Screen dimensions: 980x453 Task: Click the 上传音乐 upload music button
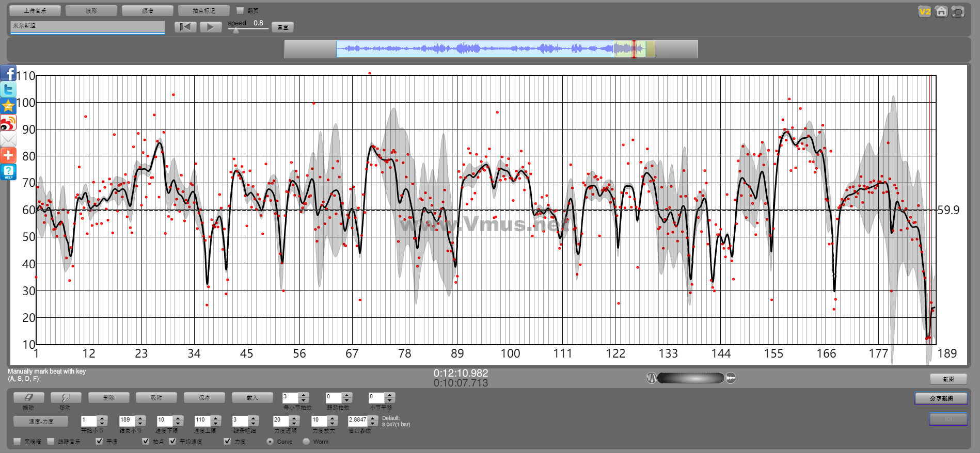[x=35, y=10]
